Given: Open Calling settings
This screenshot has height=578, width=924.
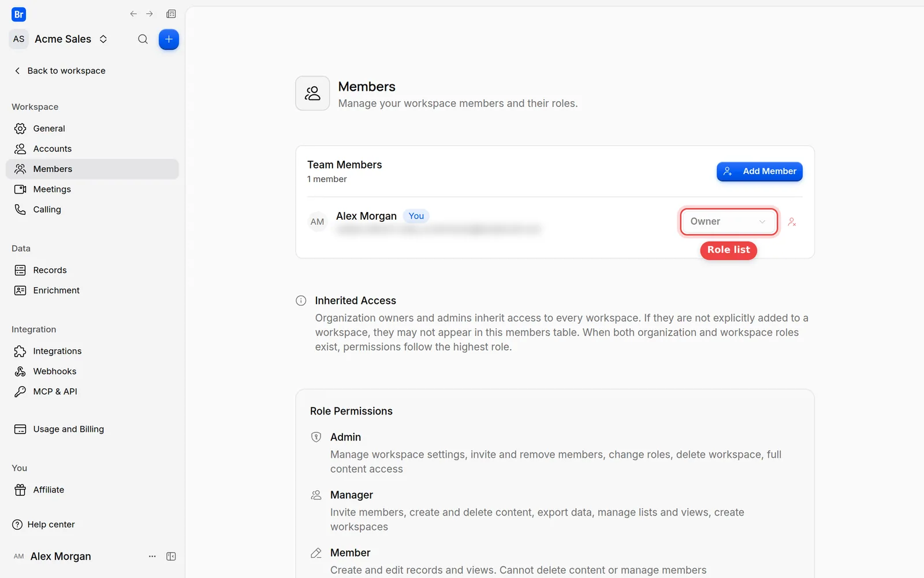Looking at the screenshot, I should click(92, 209).
